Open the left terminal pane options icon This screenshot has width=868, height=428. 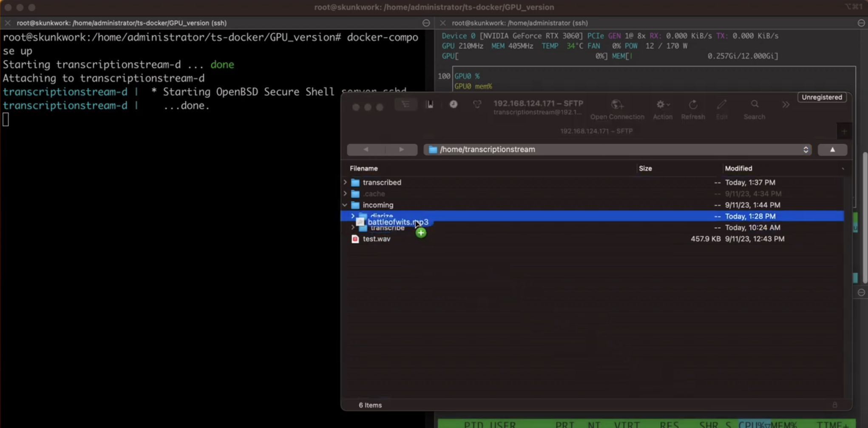click(426, 23)
